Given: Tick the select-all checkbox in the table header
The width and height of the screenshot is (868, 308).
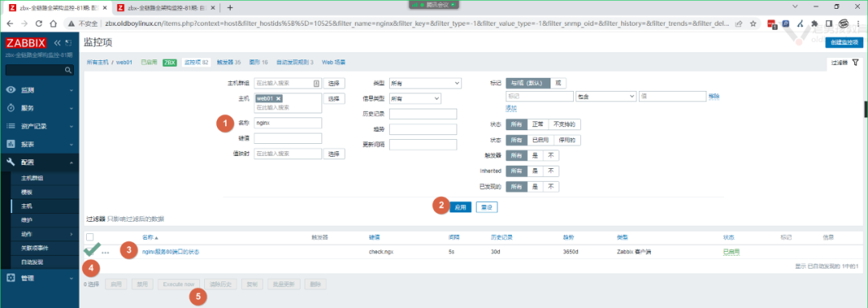Looking at the screenshot, I should [x=90, y=237].
